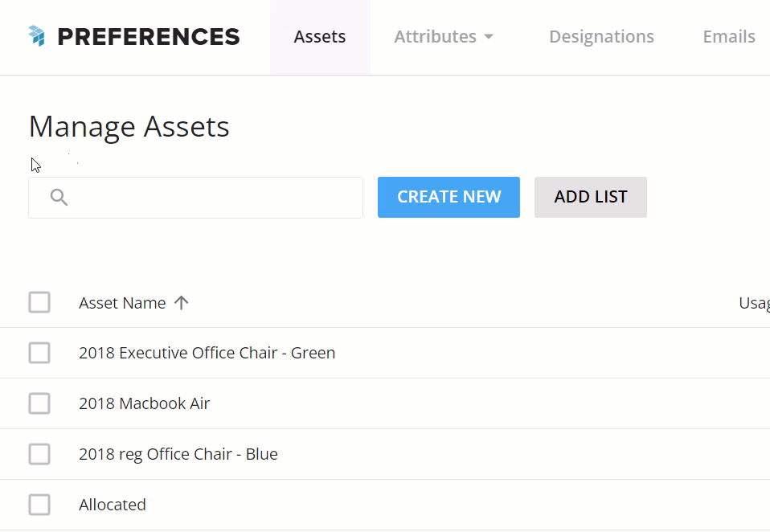Check the 2018 Executive Office Chair - Green checkbox
770x532 pixels.
[x=39, y=353]
